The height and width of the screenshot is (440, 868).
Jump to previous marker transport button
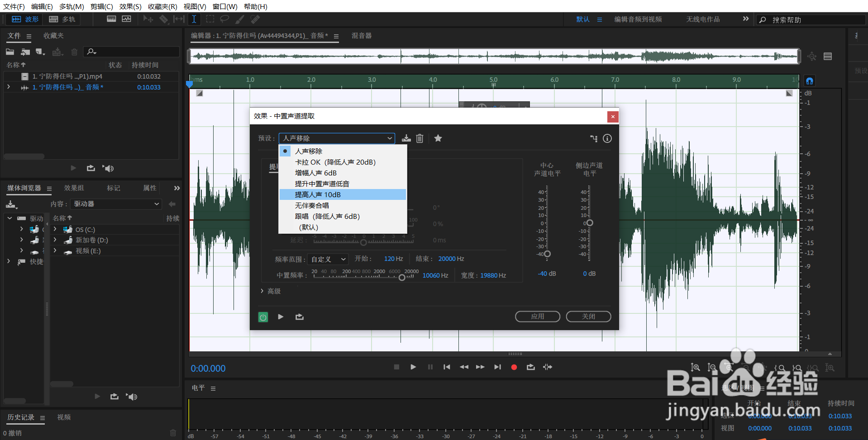pyautogui.click(x=447, y=367)
